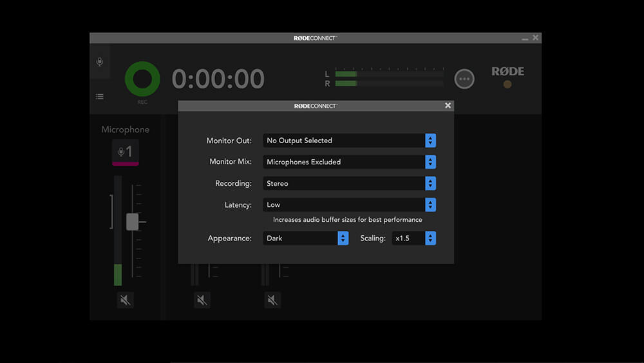The height and width of the screenshot is (363, 644).
Task: Open the Monitor Out dropdown
Action: pos(349,141)
